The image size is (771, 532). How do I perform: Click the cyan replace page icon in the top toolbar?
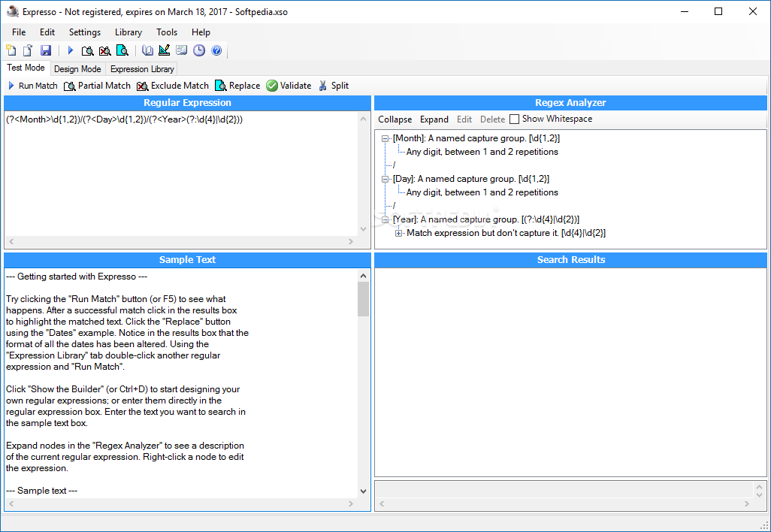coord(122,50)
